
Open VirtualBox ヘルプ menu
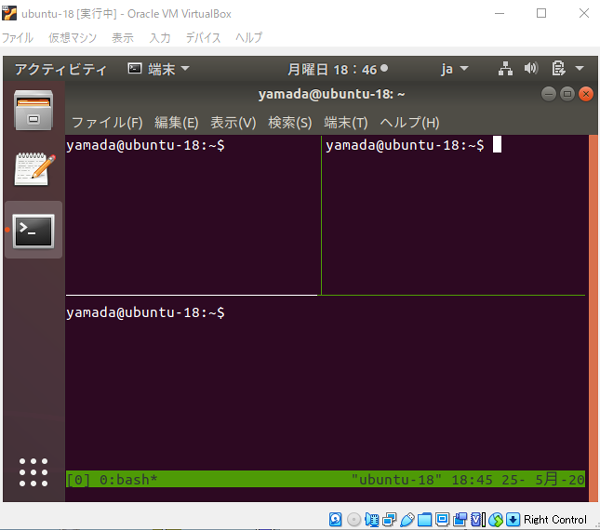(x=249, y=38)
